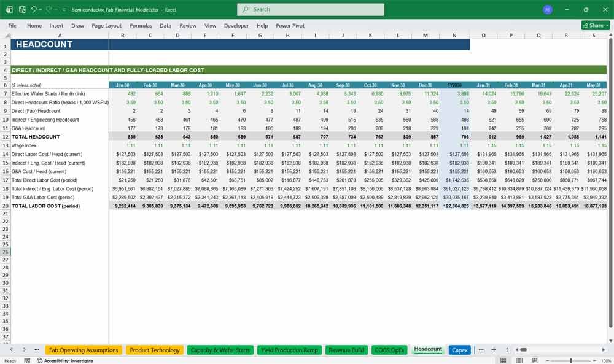
Task: Open the Page Layout ribbon tab
Action: coord(106,25)
